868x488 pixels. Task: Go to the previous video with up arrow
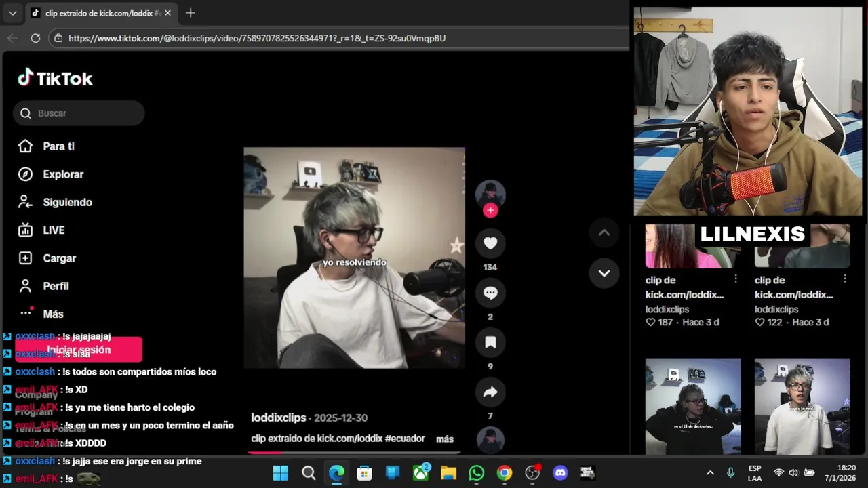pyautogui.click(x=604, y=232)
